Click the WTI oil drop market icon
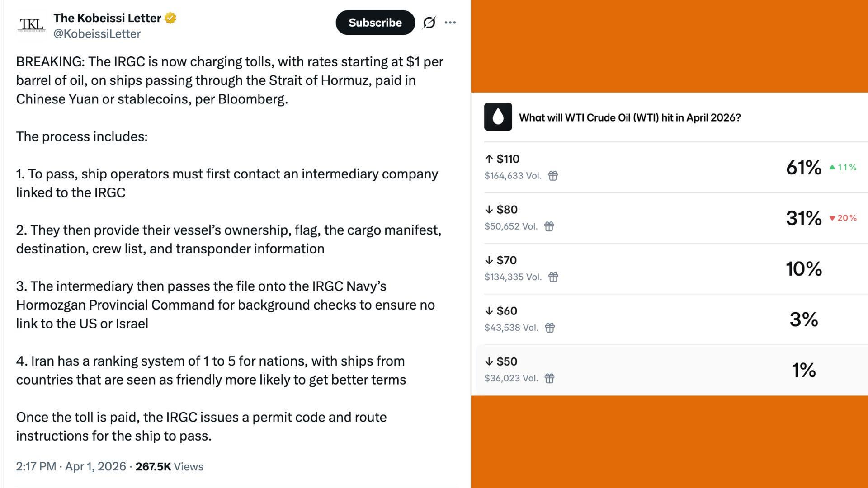This screenshot has height=488, width=868. click(498, 117)
